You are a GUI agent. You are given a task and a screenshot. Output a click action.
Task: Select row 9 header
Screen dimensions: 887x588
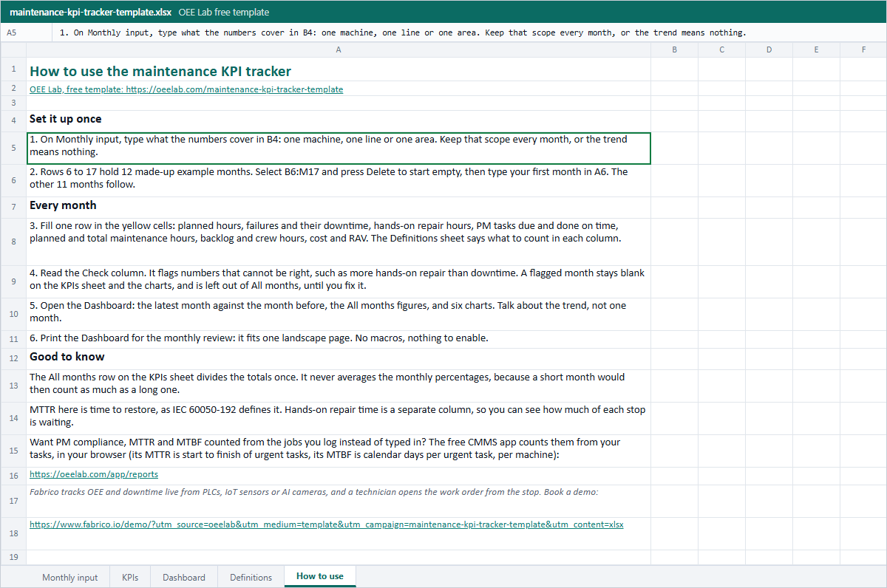[x=13, y=281]
